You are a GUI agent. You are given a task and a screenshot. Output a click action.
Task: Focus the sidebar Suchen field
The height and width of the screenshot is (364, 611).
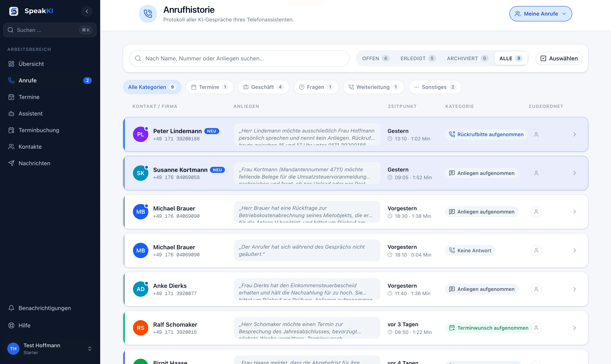point(50,30)
